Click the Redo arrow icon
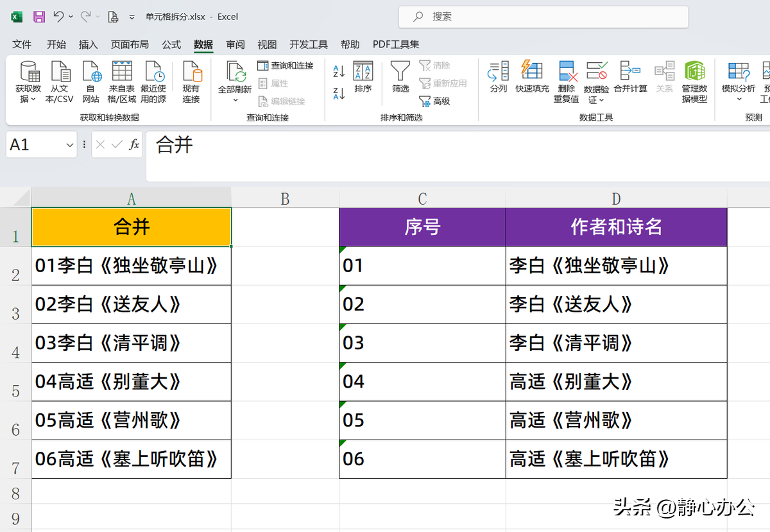This screenshot has width=770, height=532. [86, 16]
